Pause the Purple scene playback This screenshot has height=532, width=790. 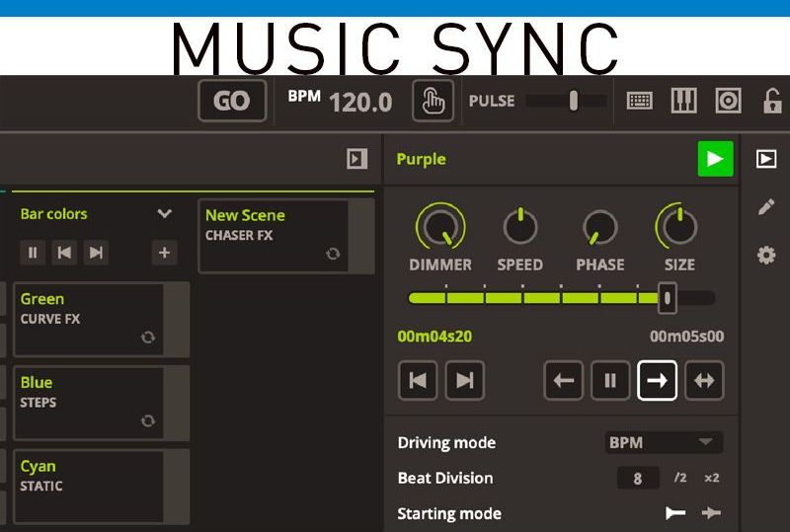coord(610,380)
